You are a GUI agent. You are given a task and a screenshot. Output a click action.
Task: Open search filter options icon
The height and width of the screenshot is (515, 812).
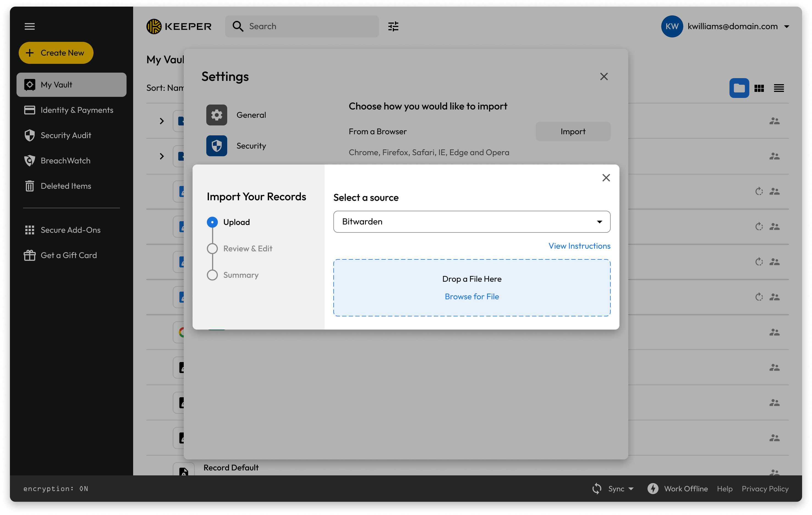(x=393, y=26)
